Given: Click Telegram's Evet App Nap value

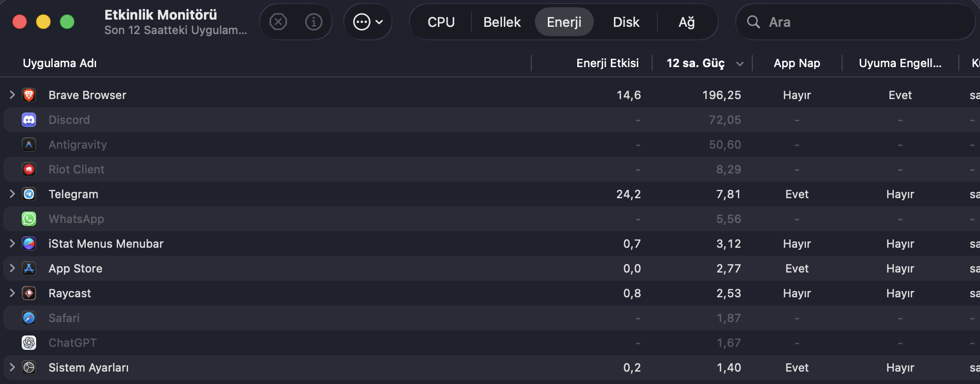Looking at the screenshot, I should (x=797, y=194).
